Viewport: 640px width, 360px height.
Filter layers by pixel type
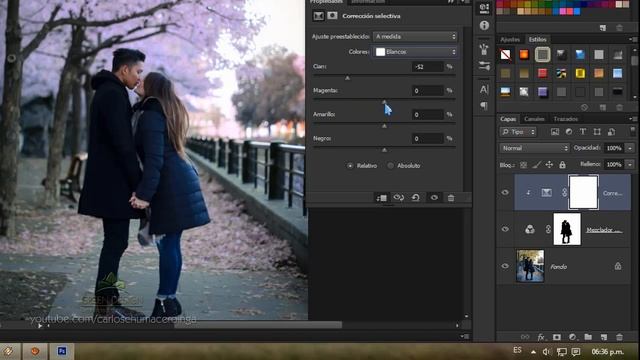click(x=555, y=132)
